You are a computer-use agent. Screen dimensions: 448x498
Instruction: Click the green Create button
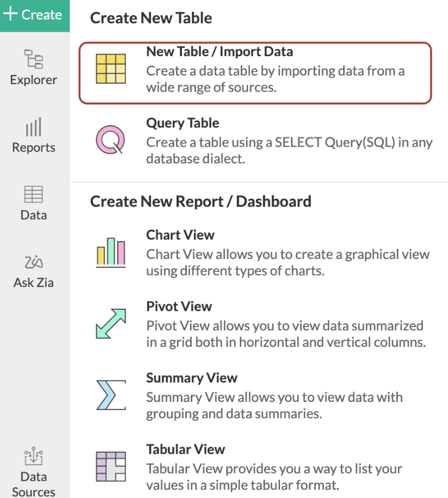34,15
